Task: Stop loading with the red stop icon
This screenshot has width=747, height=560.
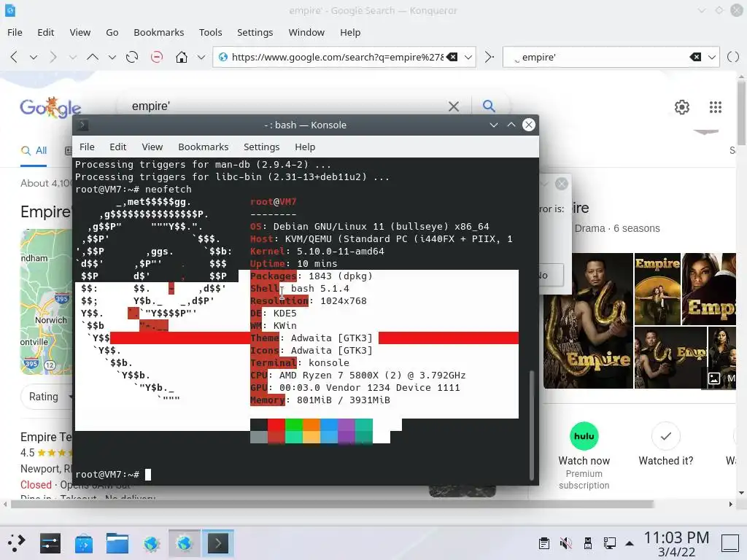Action: [156, 57]
